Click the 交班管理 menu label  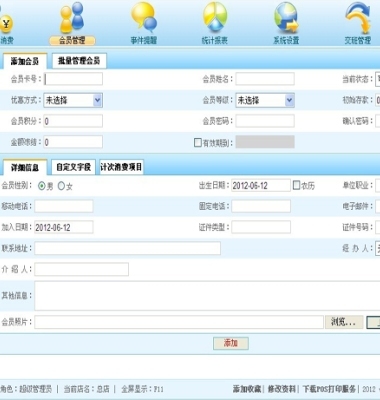click(358, 41)
